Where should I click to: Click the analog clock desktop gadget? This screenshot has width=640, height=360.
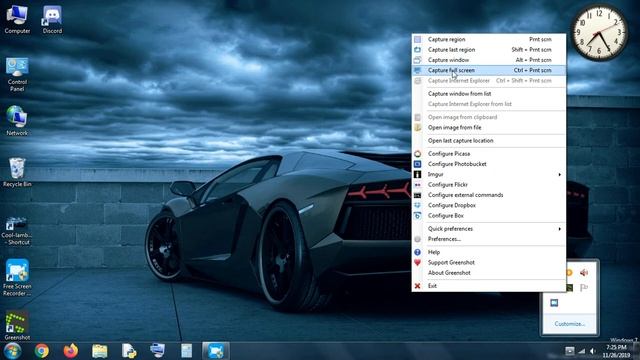(x=599, y=33)
